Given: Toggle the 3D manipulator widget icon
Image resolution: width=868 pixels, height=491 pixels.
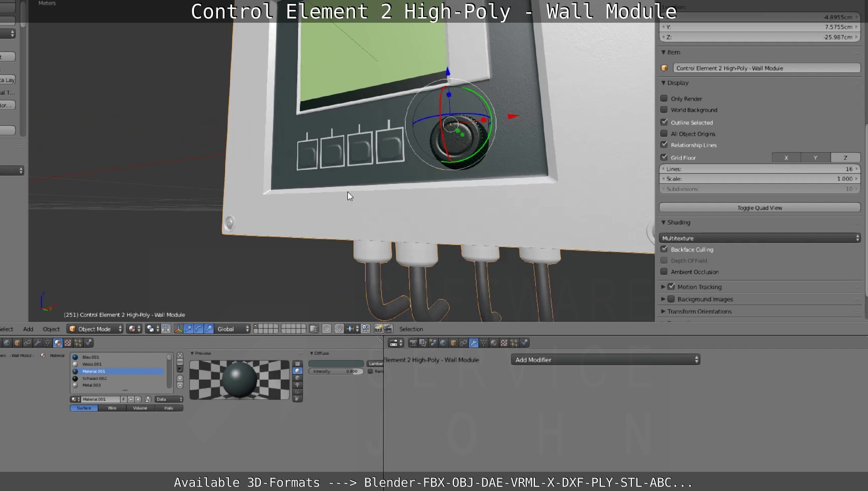Looking at the screenshot, I should click(x=179, y=329).
